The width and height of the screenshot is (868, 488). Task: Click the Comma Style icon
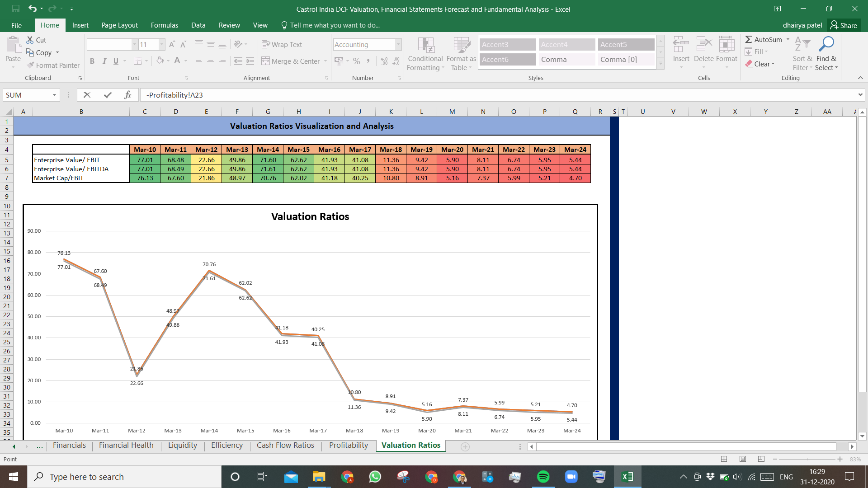coord(368,61)
